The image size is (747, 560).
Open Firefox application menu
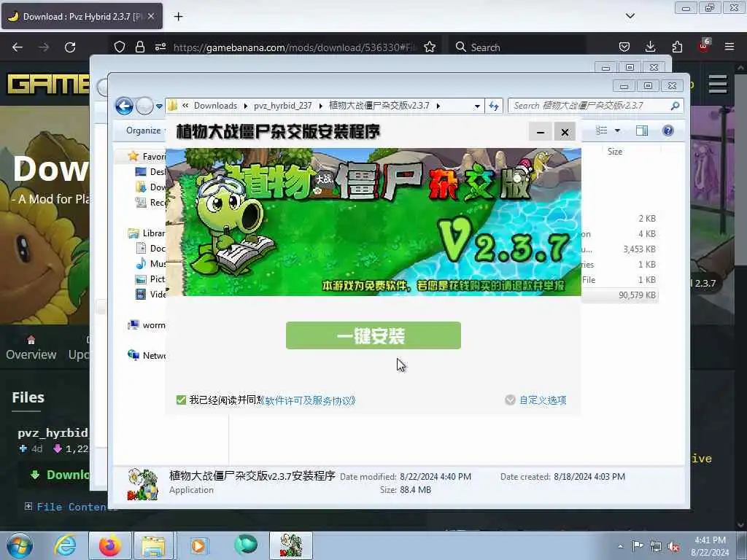click(729, 47)
